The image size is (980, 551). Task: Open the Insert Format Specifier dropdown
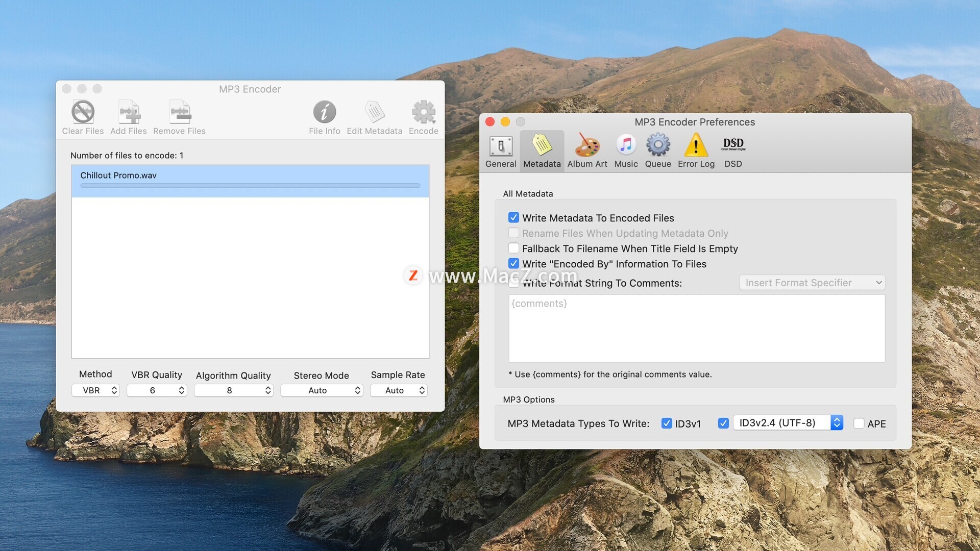point(812,283)
